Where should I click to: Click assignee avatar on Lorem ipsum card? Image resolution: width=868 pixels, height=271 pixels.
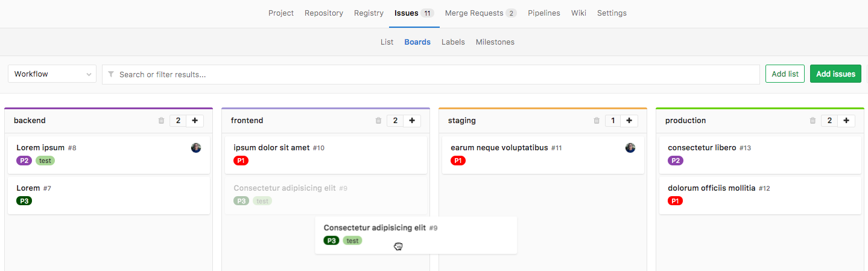(196, 148)
